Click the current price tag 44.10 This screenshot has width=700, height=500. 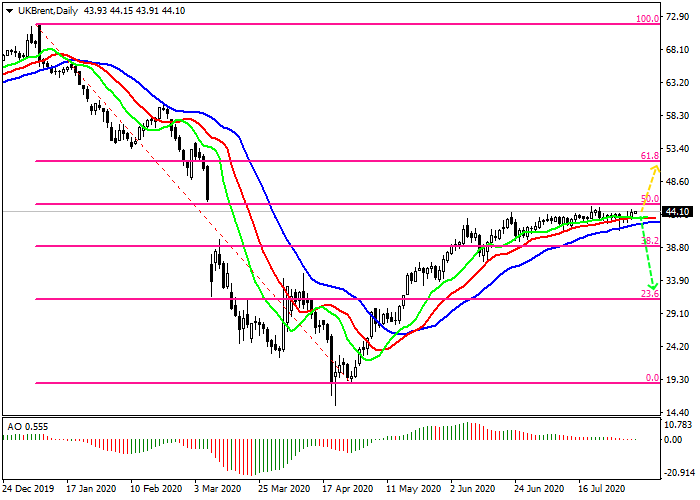(x=677, y=212)
